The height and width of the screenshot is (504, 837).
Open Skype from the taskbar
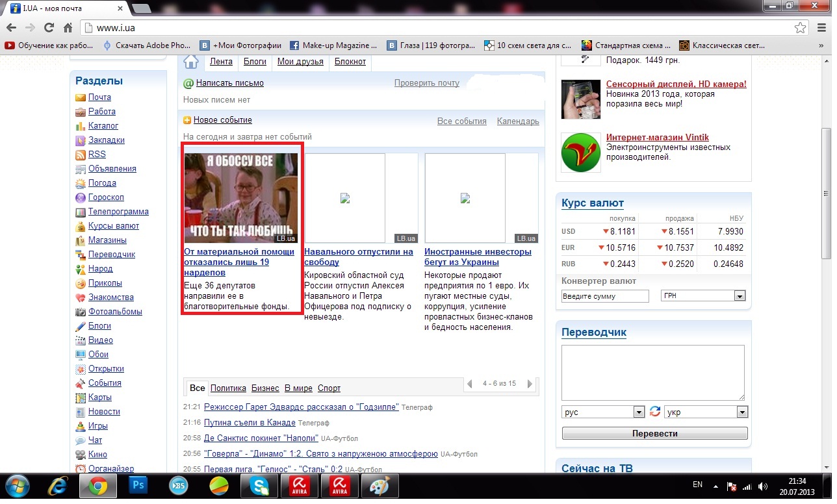(259, 485)
